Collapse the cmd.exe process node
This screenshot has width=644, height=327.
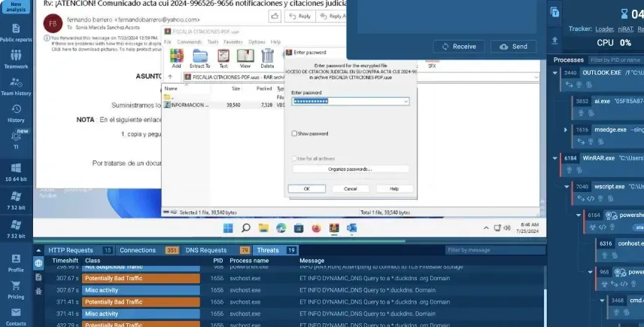(x=602, y=301)
